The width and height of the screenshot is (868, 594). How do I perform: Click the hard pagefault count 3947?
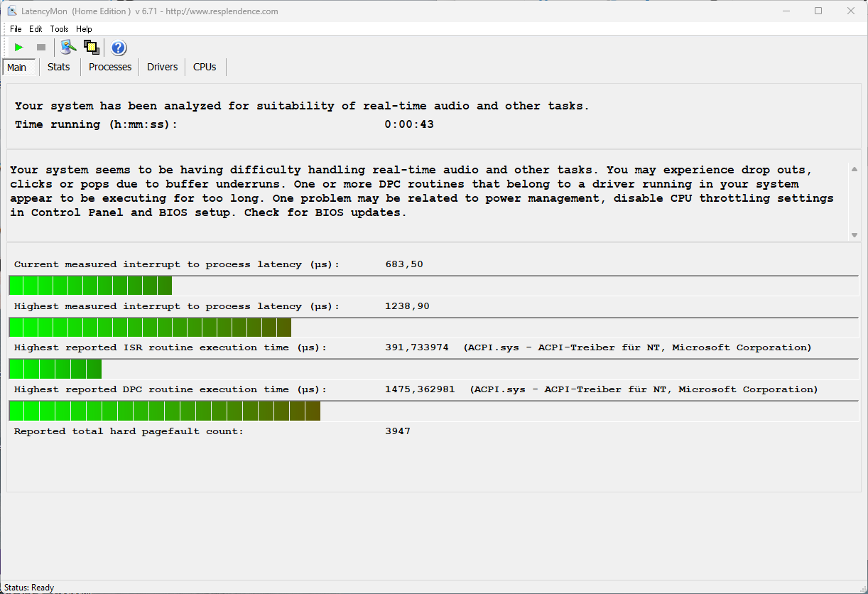[x=398, y=431]
